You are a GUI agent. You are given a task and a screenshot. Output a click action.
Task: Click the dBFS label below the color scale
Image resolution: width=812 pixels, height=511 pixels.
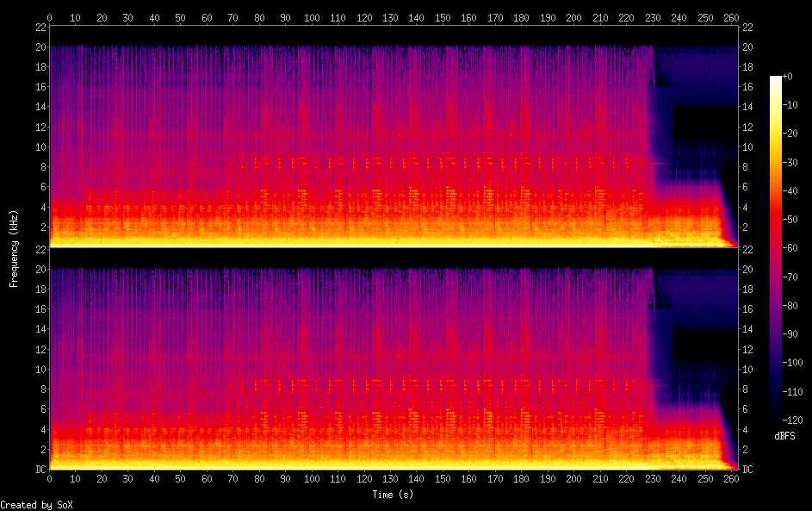tap(784, 437)
